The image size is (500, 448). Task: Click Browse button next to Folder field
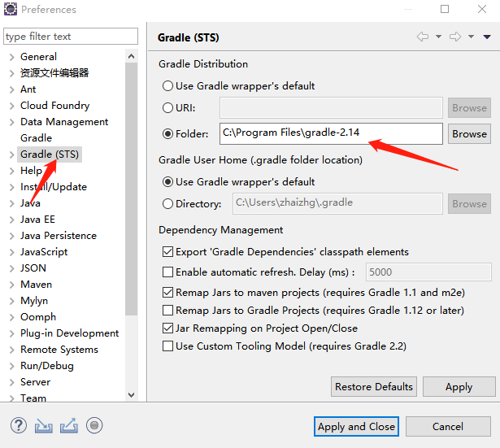469,134
